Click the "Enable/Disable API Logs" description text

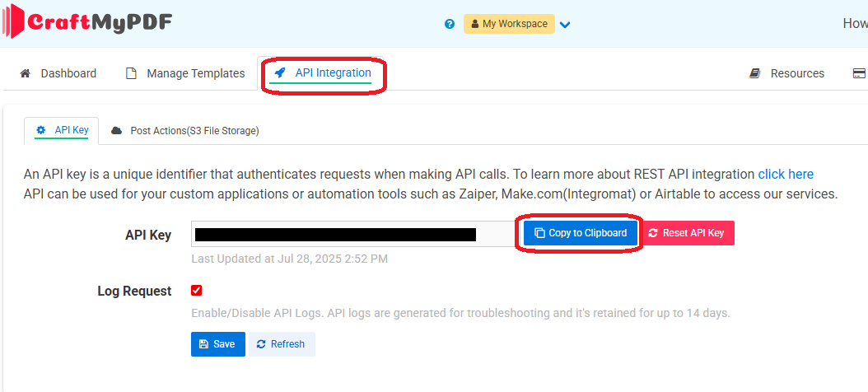point(460,314)
